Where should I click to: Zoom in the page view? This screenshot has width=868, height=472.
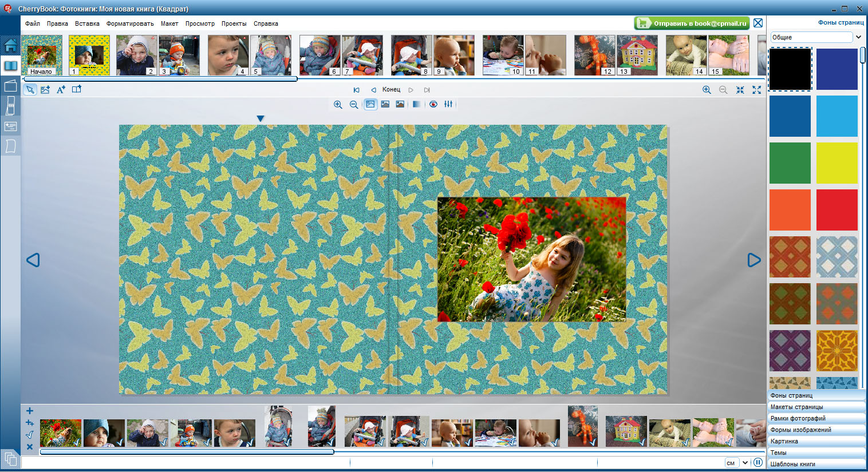point(707,90)
